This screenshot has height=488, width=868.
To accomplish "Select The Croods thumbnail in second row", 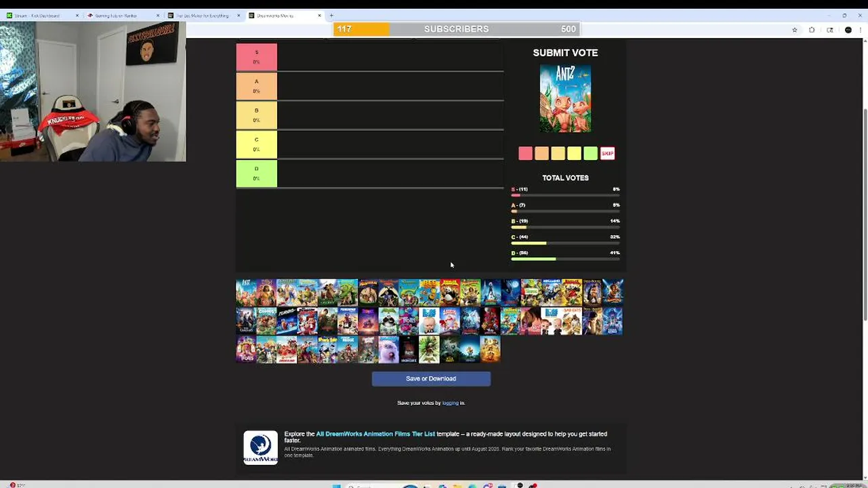I will (x=266, y=321).
